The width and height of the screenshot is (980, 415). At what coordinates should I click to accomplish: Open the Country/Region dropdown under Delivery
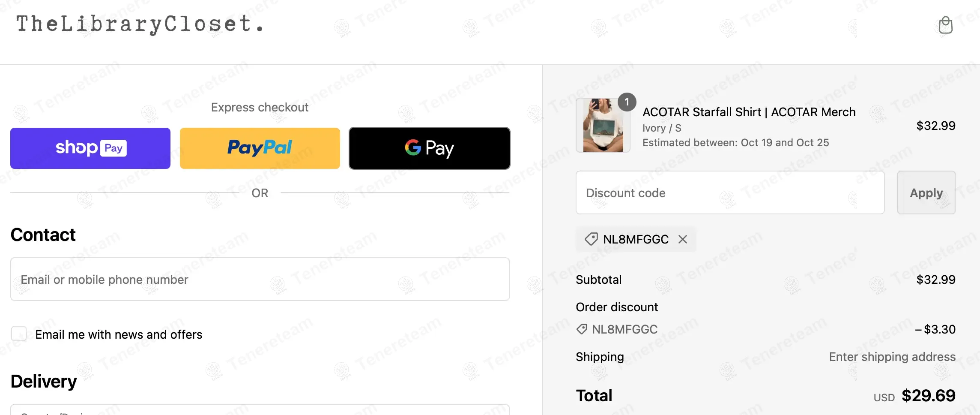click(x=260, y=411)
